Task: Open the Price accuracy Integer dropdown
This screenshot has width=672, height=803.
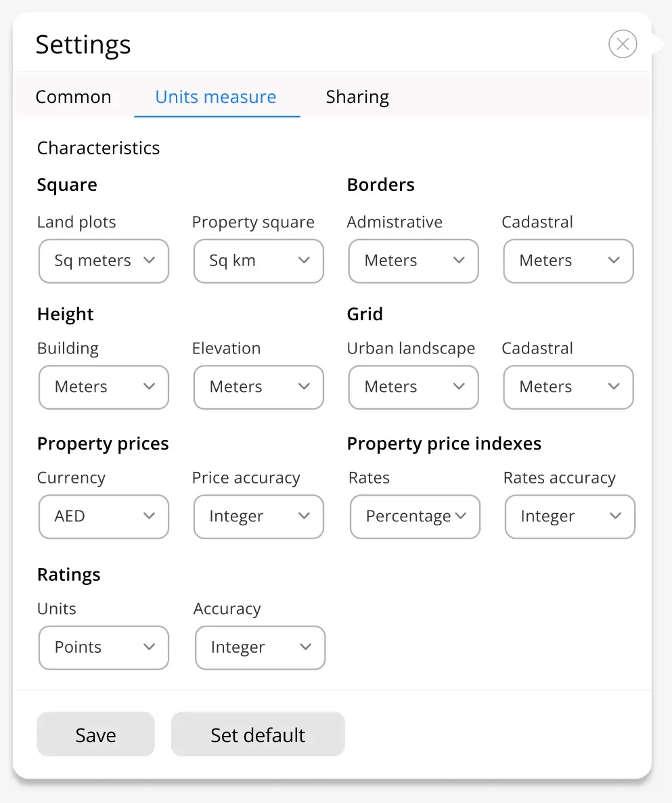Action: [259, 516]
